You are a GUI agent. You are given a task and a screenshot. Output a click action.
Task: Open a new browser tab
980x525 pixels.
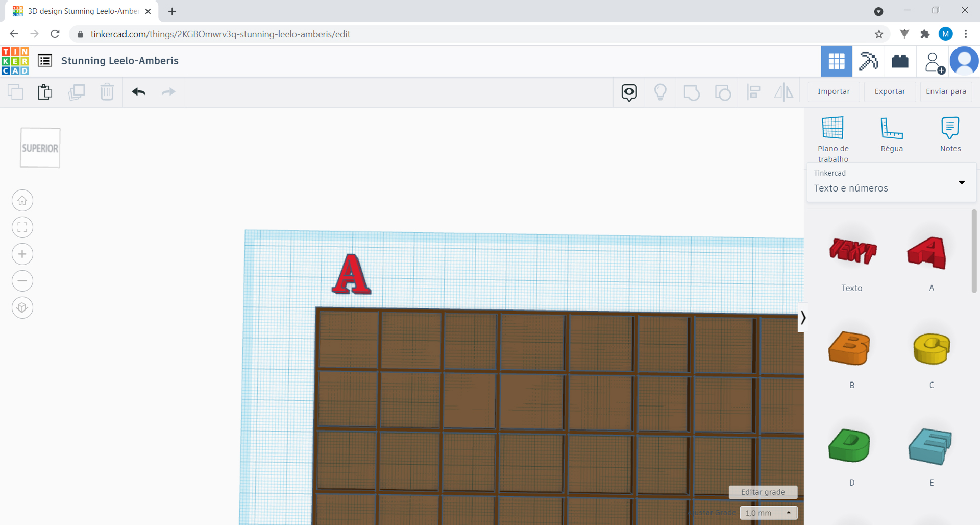click(172, 11)
